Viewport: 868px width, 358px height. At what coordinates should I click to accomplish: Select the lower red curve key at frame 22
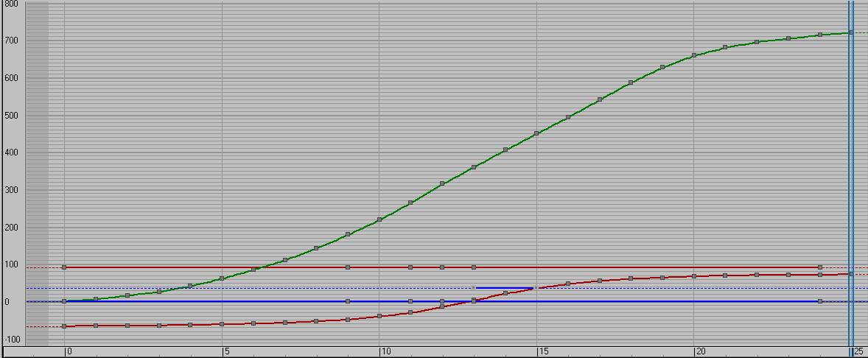757,275
